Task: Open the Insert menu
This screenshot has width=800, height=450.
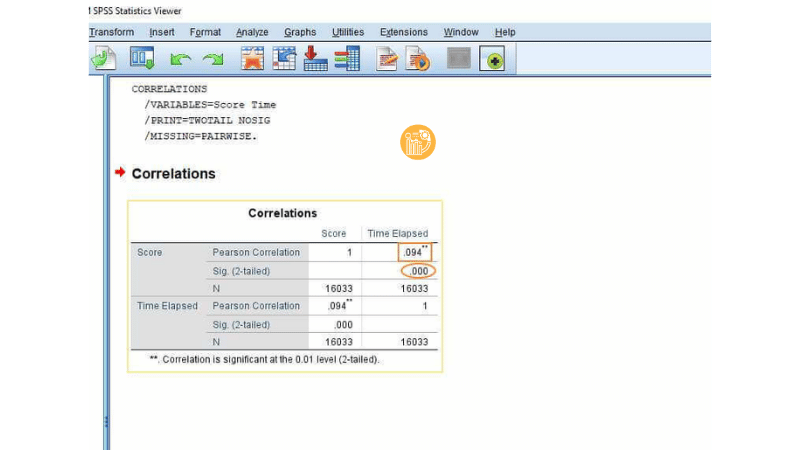Action: coord(162,32)
